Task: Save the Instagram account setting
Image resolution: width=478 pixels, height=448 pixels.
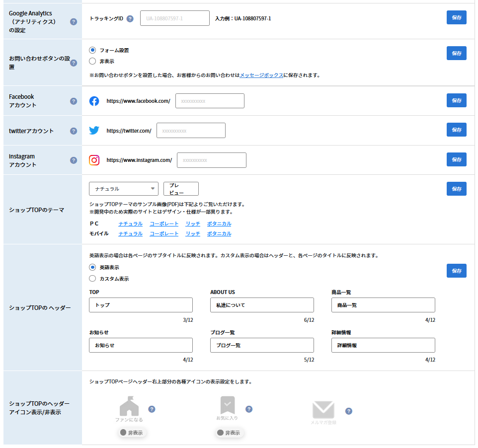Action: [x=456, y=159]
